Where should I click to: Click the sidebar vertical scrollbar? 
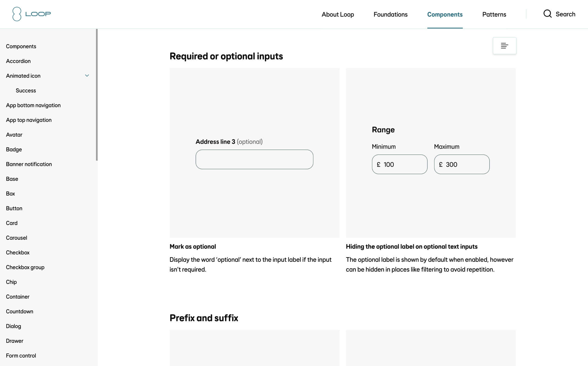click(x=97, y=95)
